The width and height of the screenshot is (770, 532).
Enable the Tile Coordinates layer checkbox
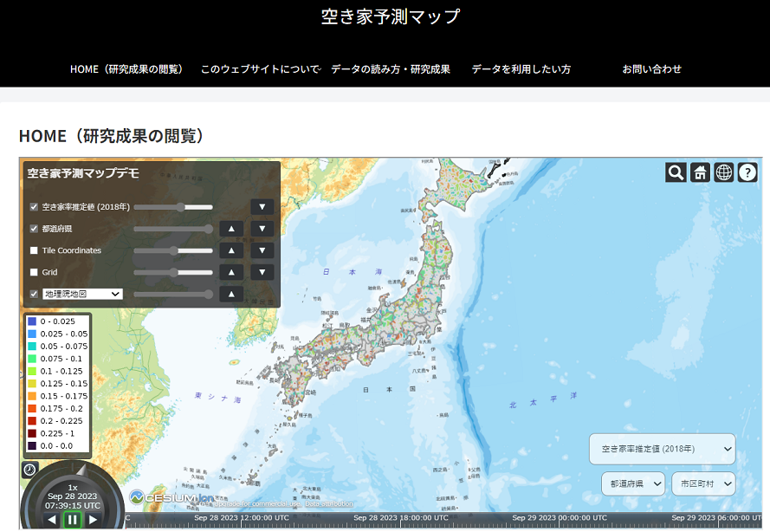tap(35, 250)
